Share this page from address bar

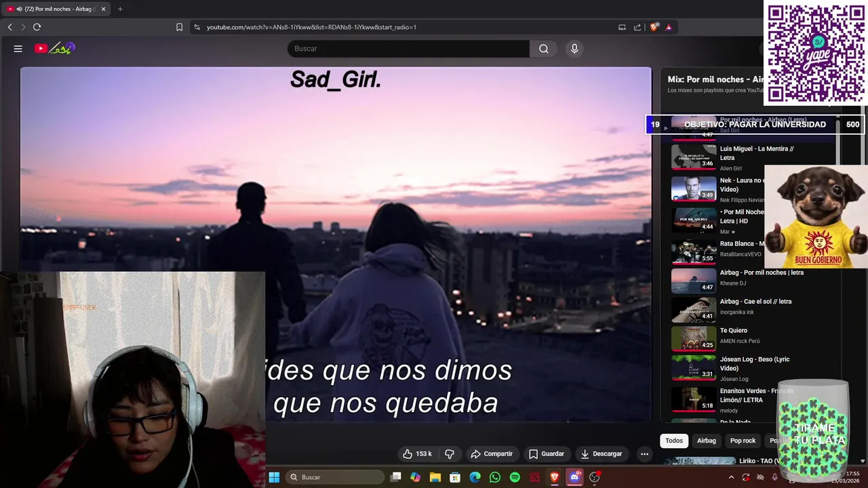click(x=637, y=27)
